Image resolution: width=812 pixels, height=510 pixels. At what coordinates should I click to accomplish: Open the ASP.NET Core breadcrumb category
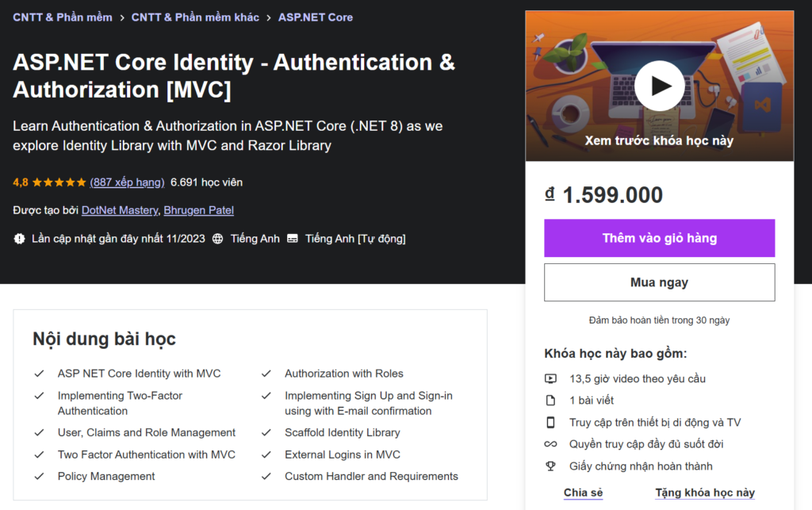coord(316,17)
